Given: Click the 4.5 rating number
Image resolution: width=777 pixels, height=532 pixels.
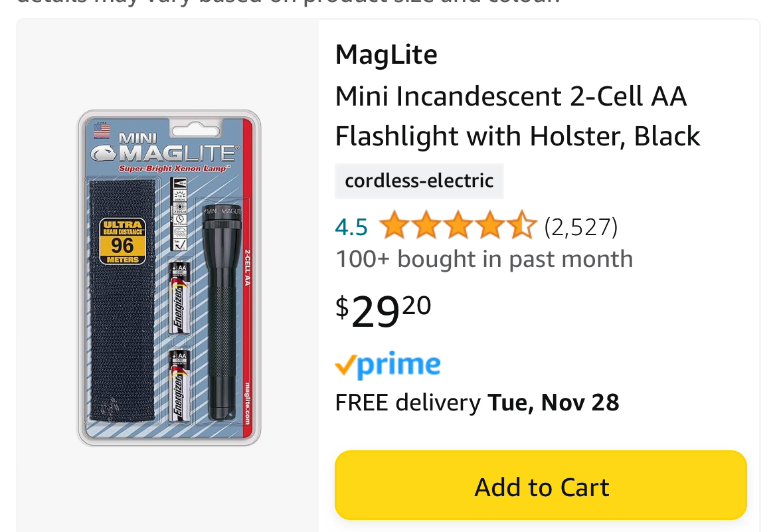Looking at the screenshot, I should [x=351, y=228].
